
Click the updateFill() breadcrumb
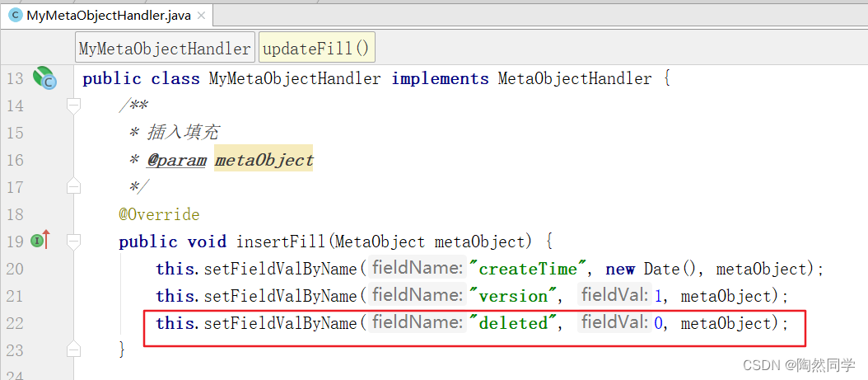[317, 49]
